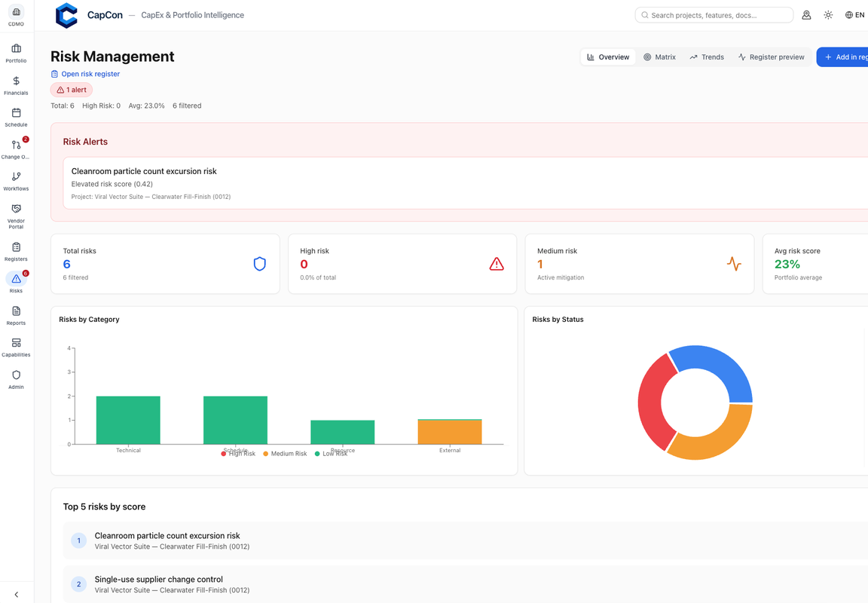Screen dimensions: 868x603
Task: Open Capabilities sidebar item
Action: (16, 347)
